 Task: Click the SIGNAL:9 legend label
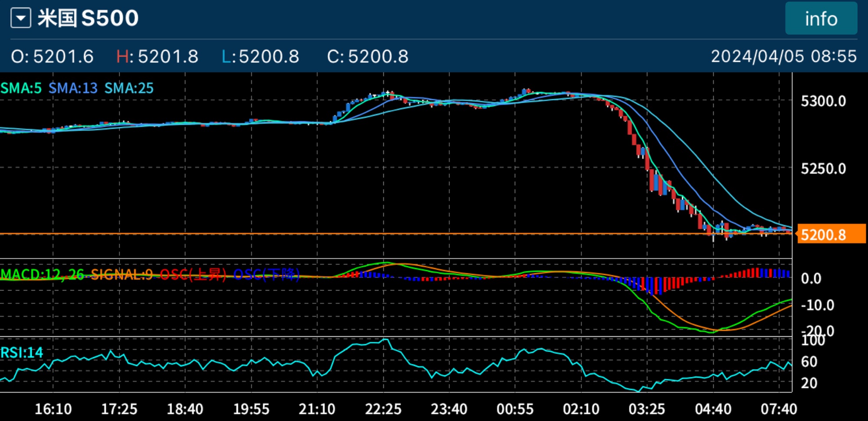point(122,274)
